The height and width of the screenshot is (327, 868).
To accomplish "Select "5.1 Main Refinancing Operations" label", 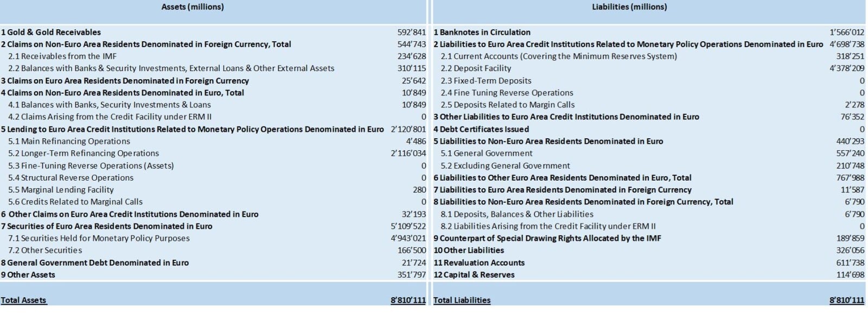I will [x=69, y=141].
